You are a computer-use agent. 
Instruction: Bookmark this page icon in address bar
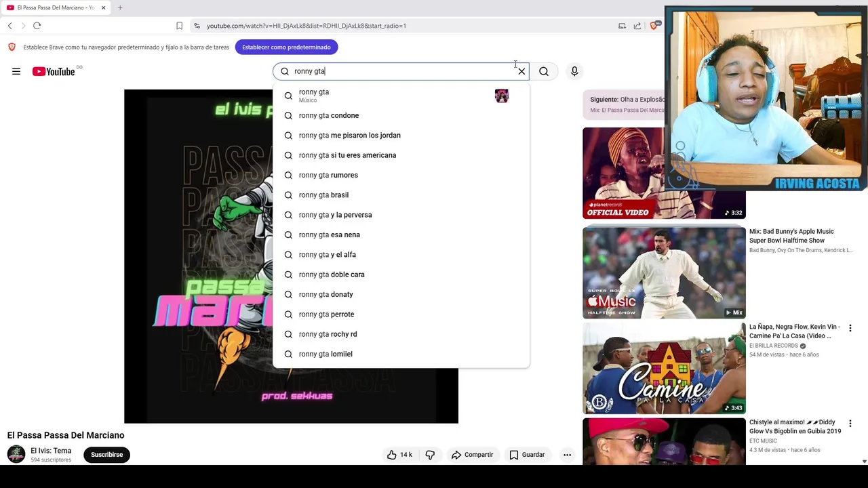coord(179,26)
